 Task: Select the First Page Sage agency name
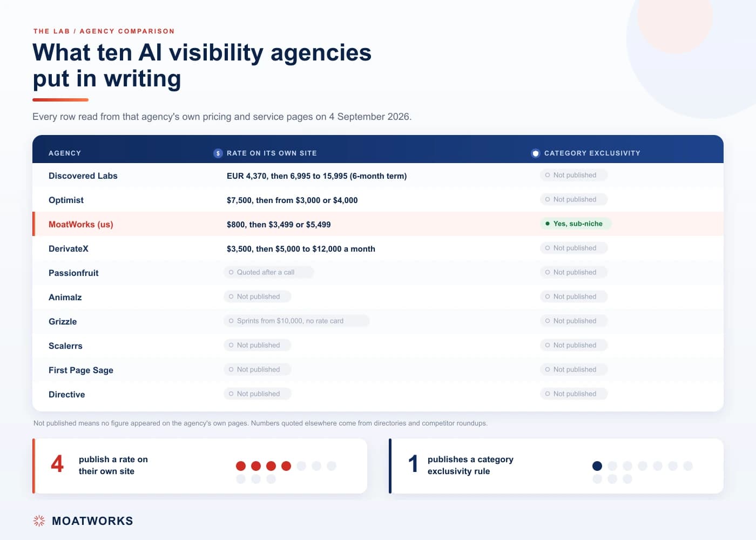pos(81,370)
